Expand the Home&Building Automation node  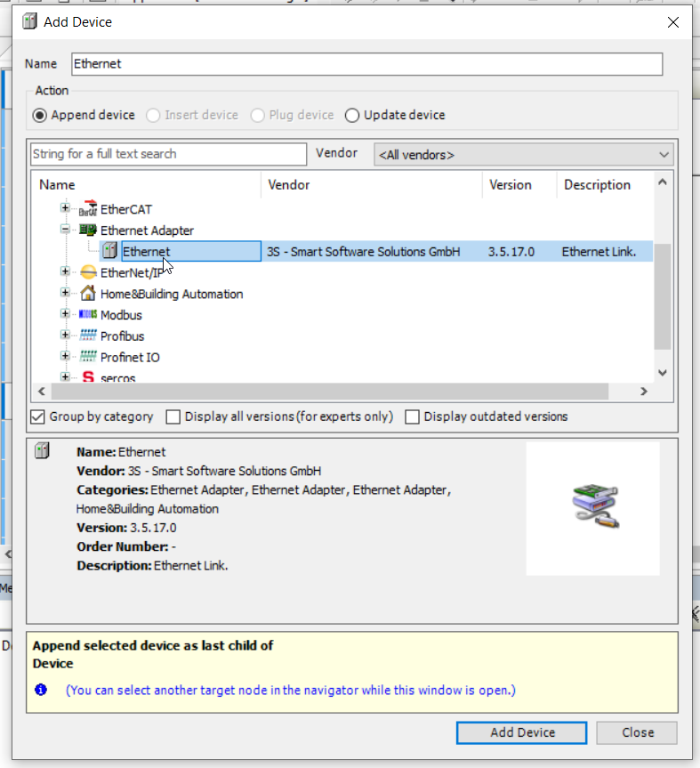coord(65,292)
